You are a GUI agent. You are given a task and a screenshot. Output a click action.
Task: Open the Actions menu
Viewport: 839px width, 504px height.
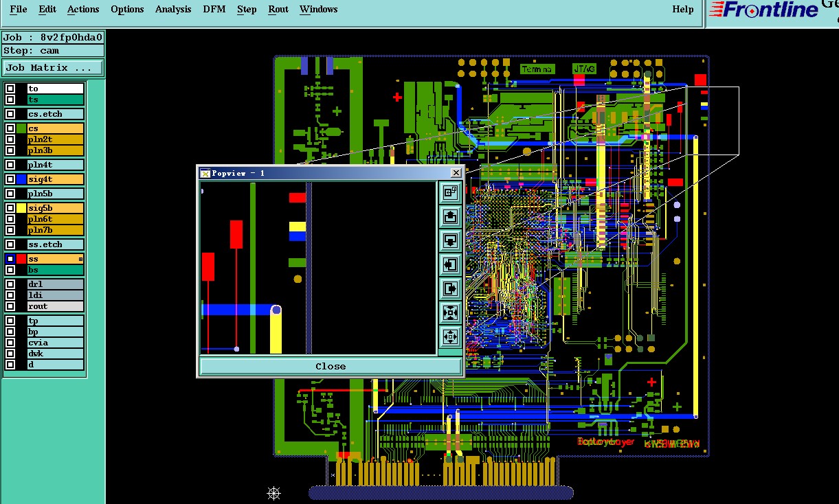[83, 10]
